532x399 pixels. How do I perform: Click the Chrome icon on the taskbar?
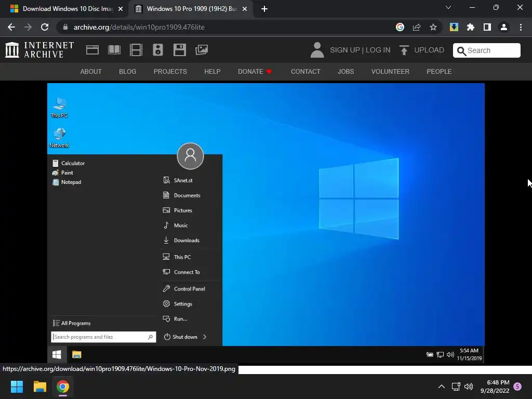coord(63,387)
